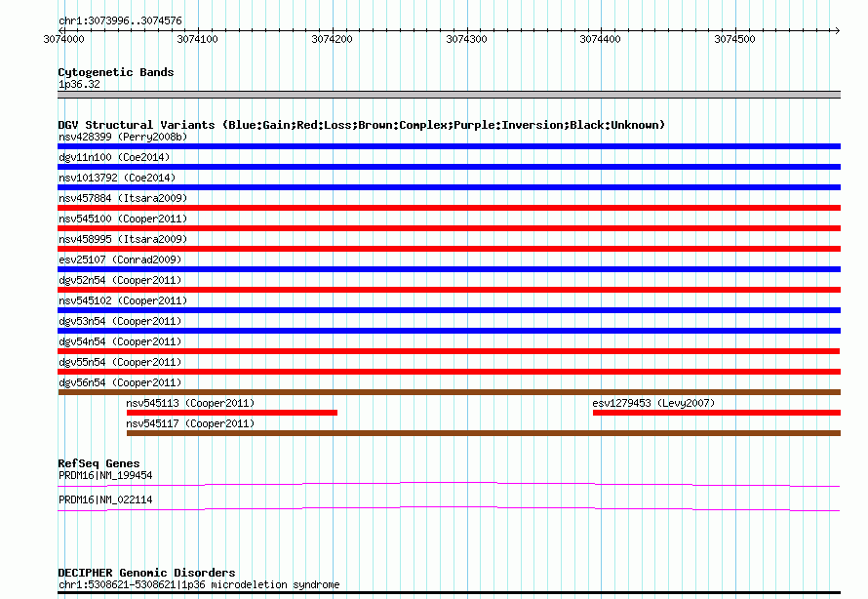The width and height of the screenshot is (868, 599).
Task: Select the brown bar under dgv56n54
Action: point(449,392)
